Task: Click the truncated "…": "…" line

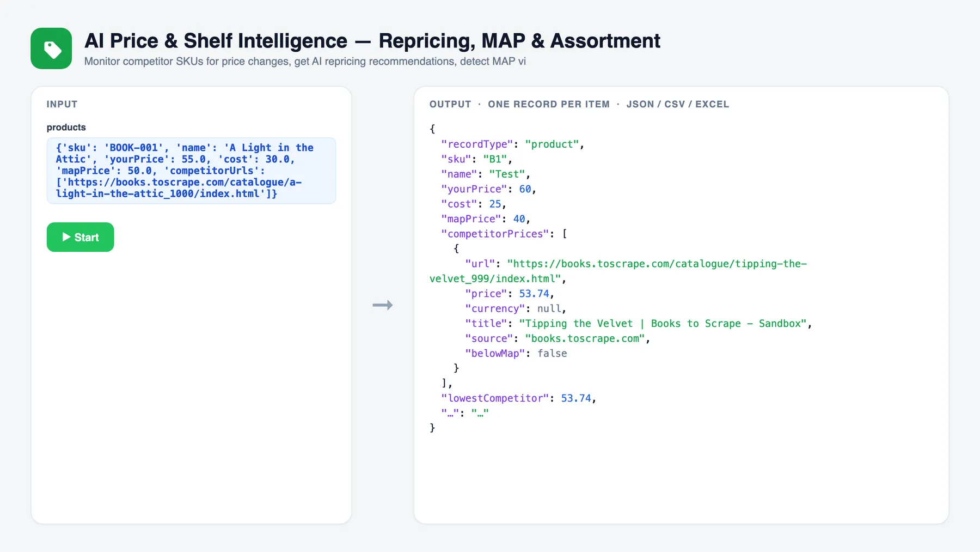Action: point(465,413)
